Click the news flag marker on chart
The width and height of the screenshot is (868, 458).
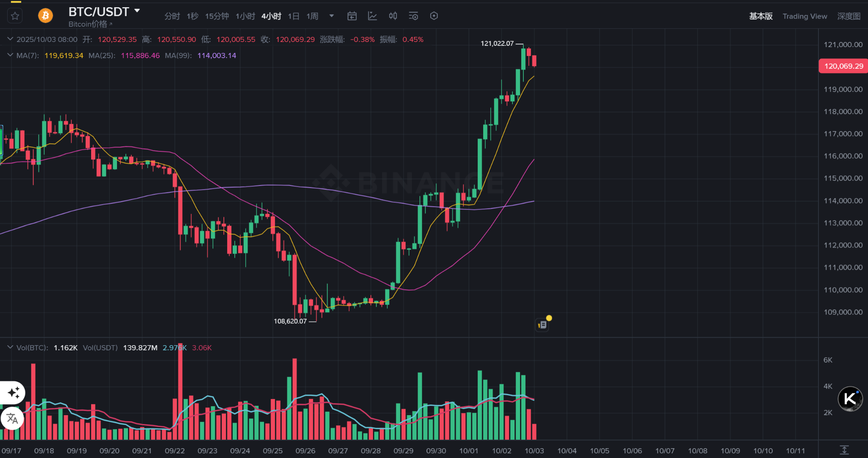coord(542,324)
